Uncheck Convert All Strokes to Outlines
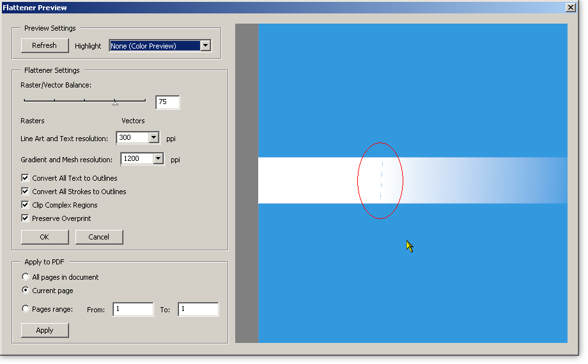The width and height of the screenshot is (588, 364). pyautogui.click(x=25, y=192)
